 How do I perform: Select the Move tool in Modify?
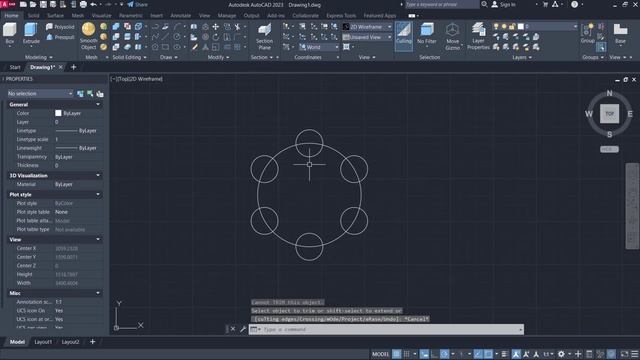point(216,27)
